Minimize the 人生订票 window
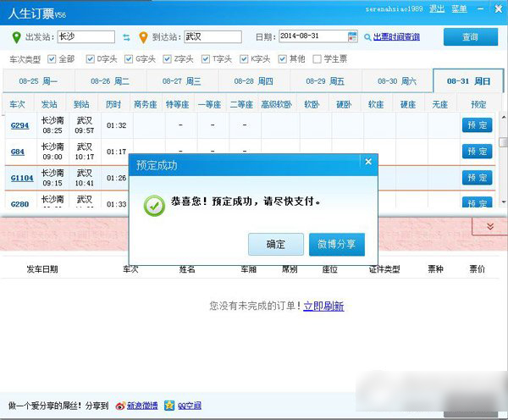The image size is (508, 420). pos(480,9)
